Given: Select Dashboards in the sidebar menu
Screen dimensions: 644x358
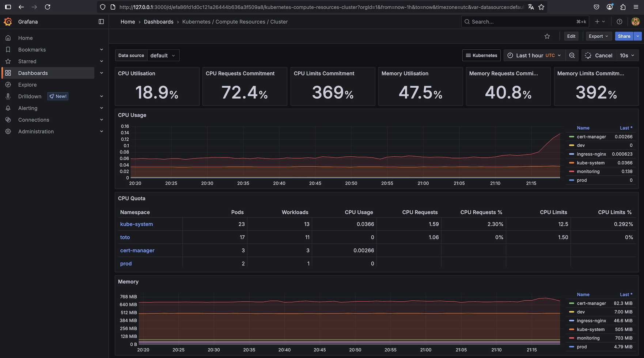Looking at the screenshot, I should point(33,73).
